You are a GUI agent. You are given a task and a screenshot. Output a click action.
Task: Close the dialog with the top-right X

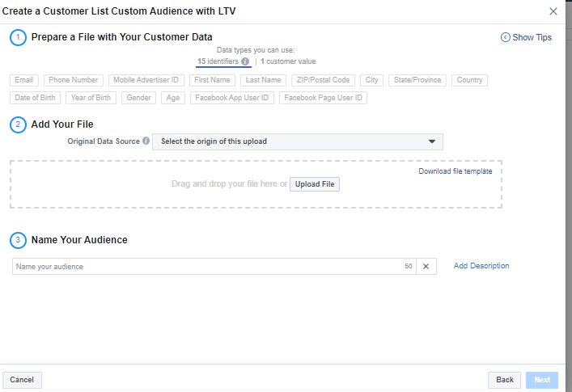point(553,11)
